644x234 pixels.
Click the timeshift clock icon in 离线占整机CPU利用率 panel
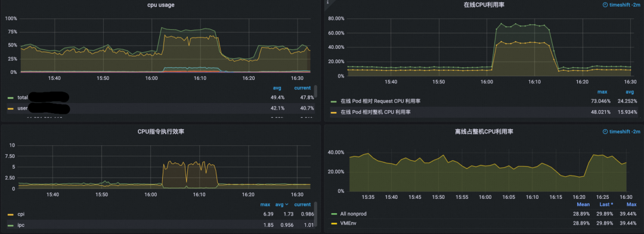pyautogui.click(x=605, y=132)
